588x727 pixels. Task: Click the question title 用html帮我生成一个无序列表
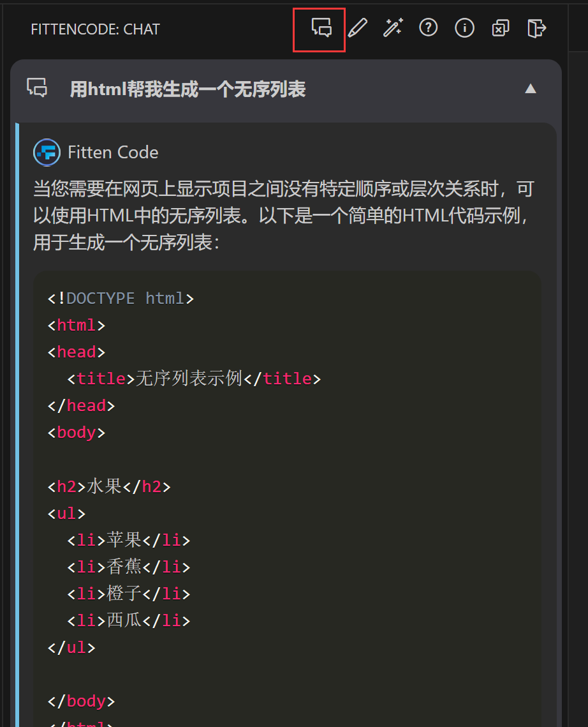(x=187, y=89)
